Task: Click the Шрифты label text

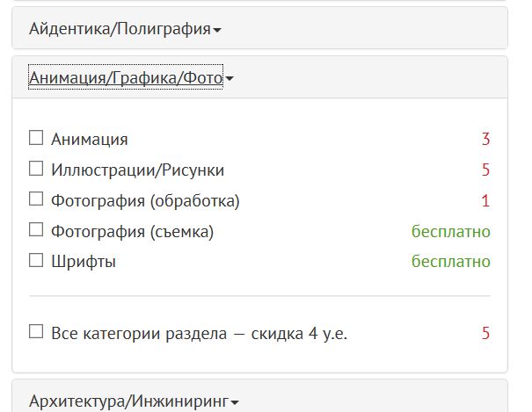Action: tap(84, 261)
